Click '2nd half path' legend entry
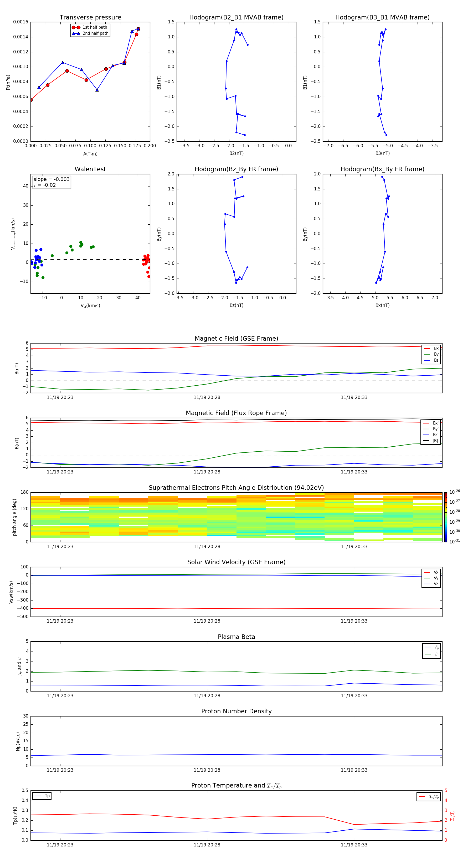473x868 pixels. click(x=90, y=33)
